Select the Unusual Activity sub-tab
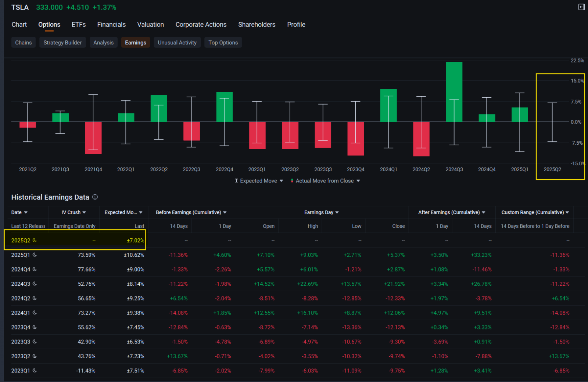The image size is (588, 382). pos(177,43)
